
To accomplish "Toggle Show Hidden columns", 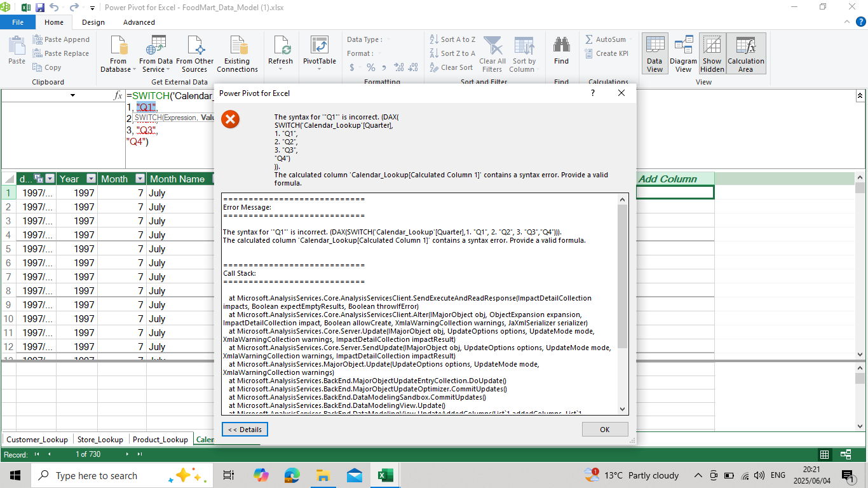I will point(712,53).
